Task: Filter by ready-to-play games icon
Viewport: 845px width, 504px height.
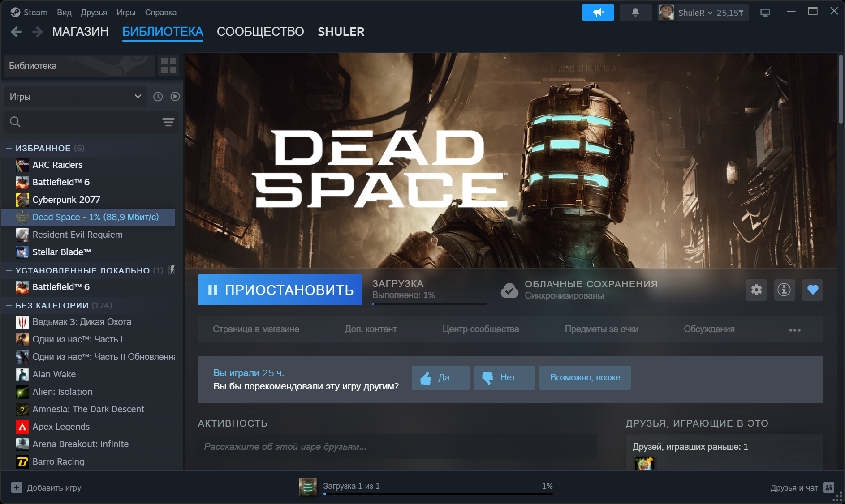Action: pos(175,97)
